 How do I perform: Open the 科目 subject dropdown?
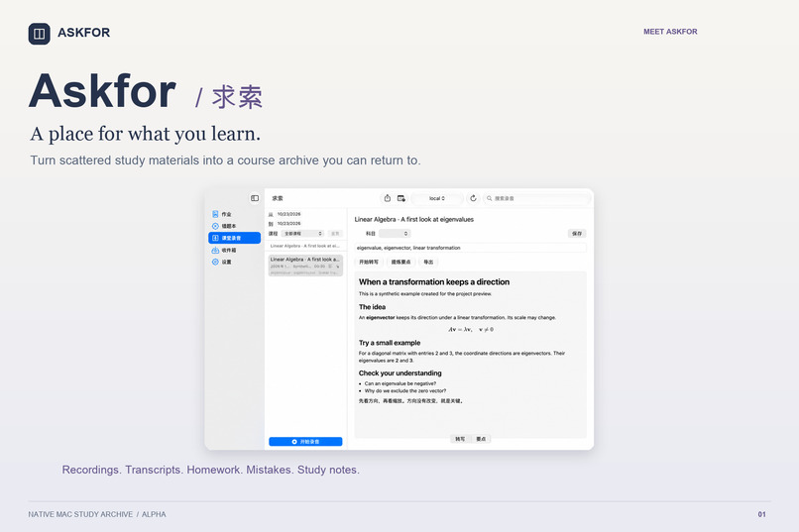tap(395, 233)
